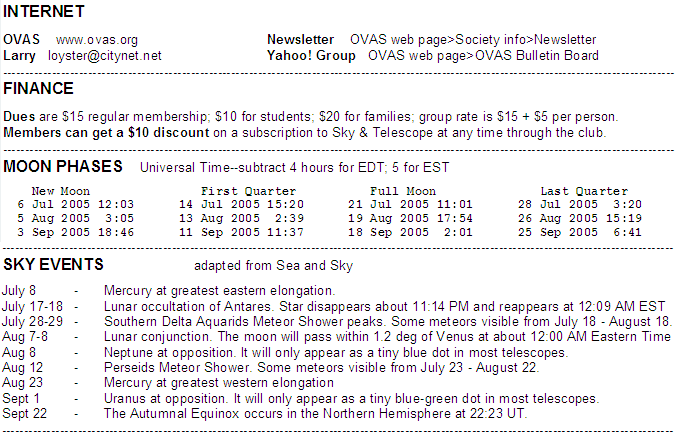Click the Sept 22 Autumnal Equinox entry
Image resolution: width=676 pixels, height=437 pixels.
click(264, 414)
